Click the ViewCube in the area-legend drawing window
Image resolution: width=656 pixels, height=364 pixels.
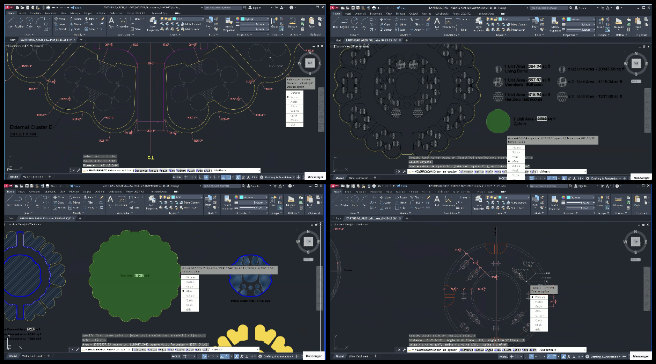[636, 63]
